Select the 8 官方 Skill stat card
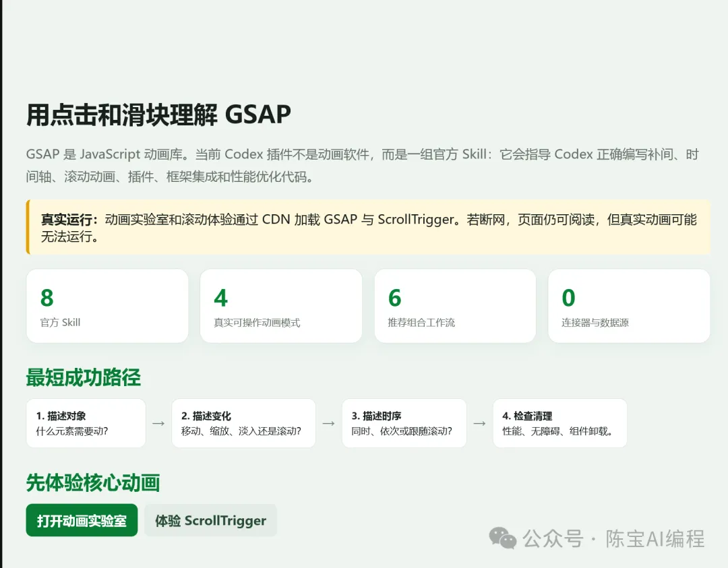Image resolution: width=728 pixels, height=568 pixels. pos(107,306)
